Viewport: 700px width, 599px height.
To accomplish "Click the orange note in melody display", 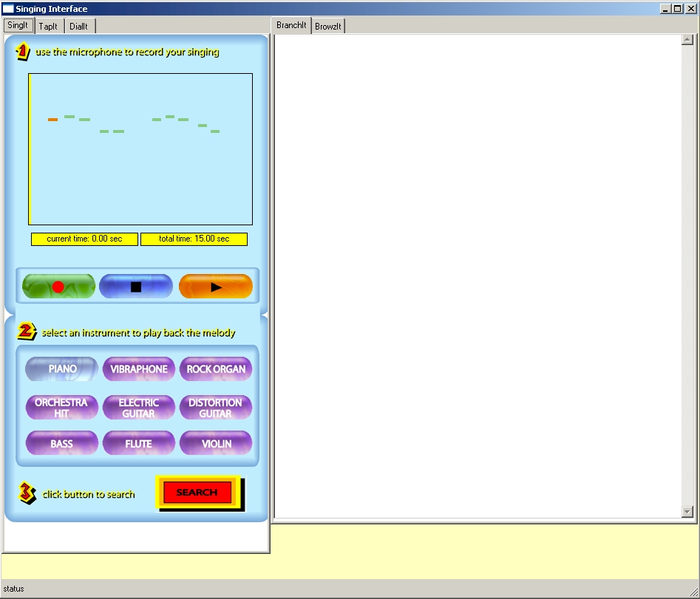I will pos(52,119).
